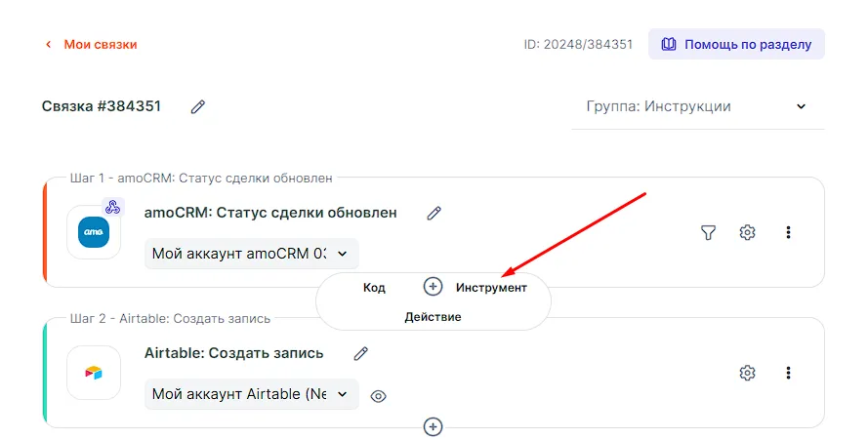868x439 pixels.
Task: Open the Мой аккаунт amoCRM account dropdown
Action: [251, 254]
